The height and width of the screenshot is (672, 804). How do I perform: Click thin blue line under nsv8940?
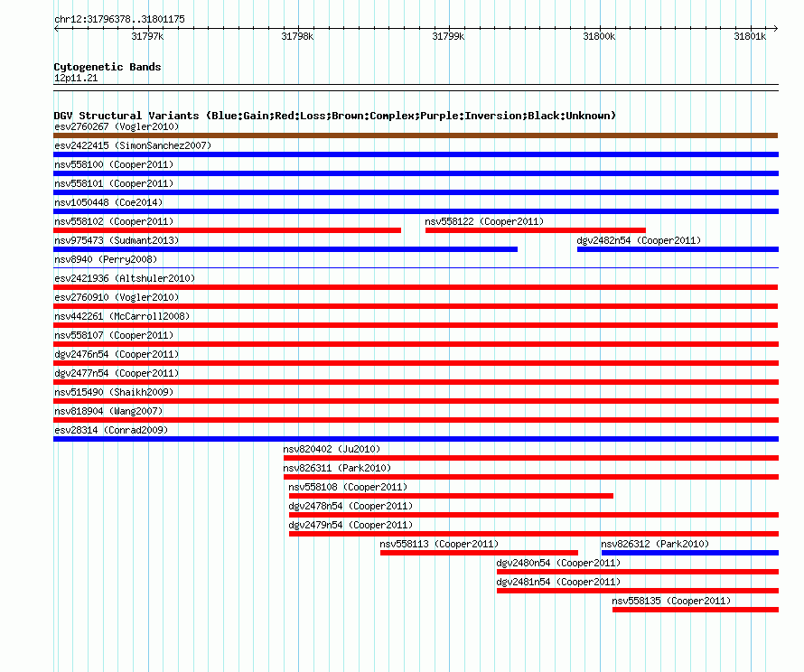416,267
